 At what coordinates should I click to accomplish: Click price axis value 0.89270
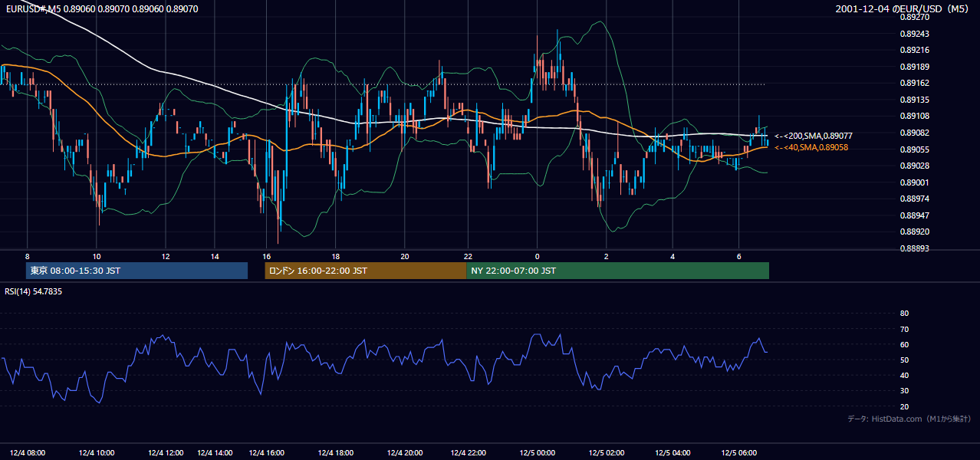click(915, 16)
